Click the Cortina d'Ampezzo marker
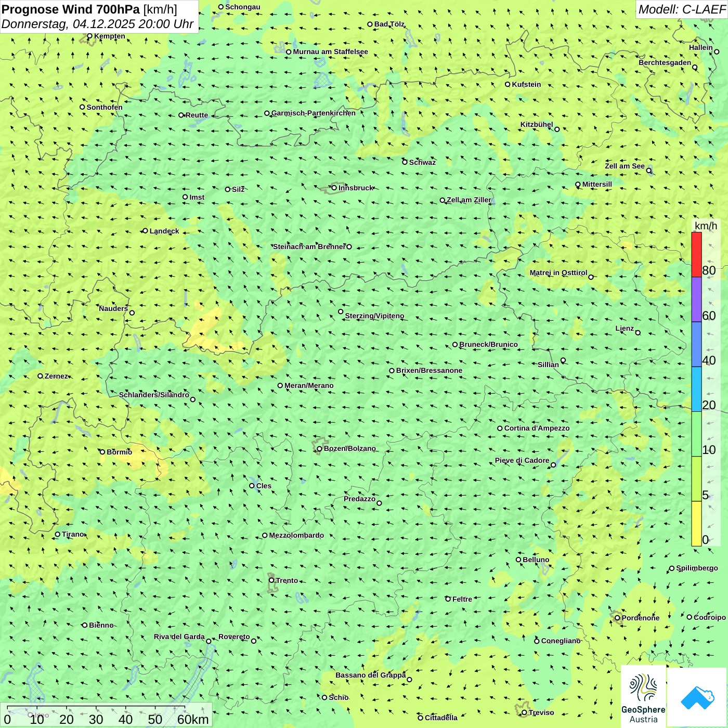 [500, 428]
